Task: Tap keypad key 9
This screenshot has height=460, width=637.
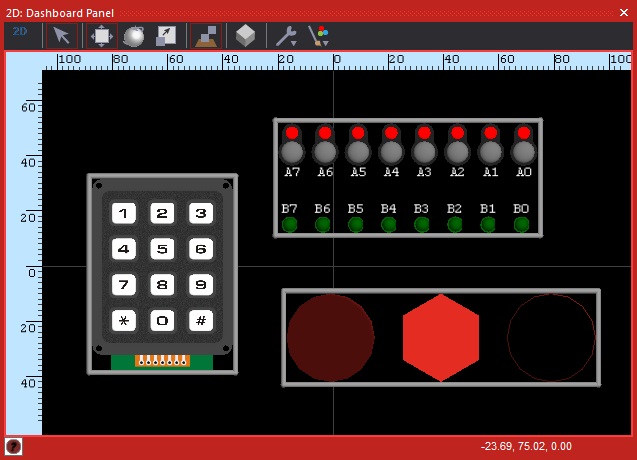Action: pos(201,284)
